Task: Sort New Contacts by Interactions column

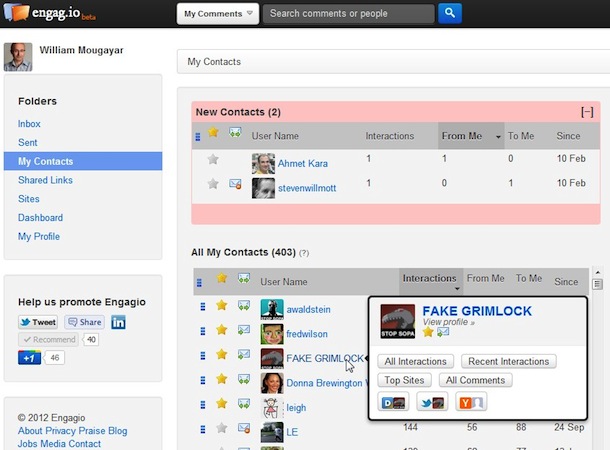Action: pyautogui.click(x=389, y=136)
